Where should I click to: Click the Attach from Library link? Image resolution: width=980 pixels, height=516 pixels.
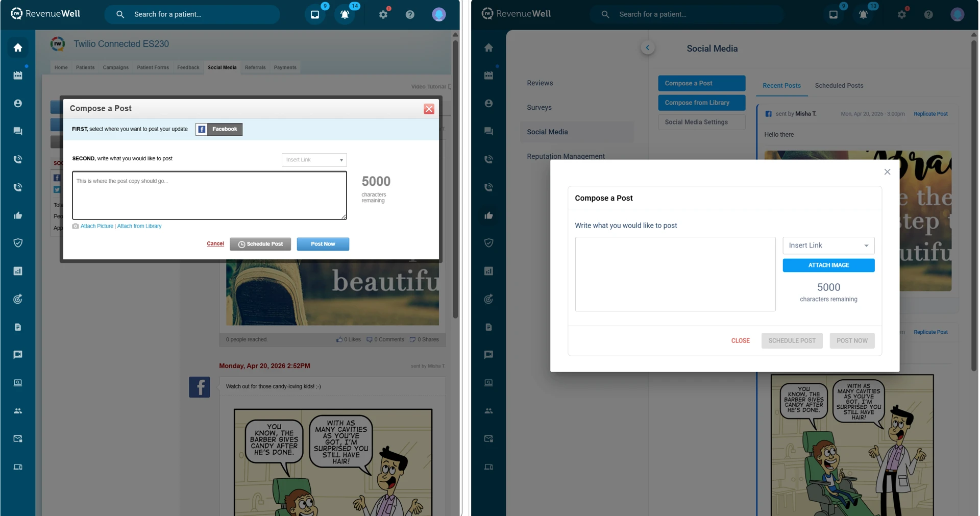(139, 226)
